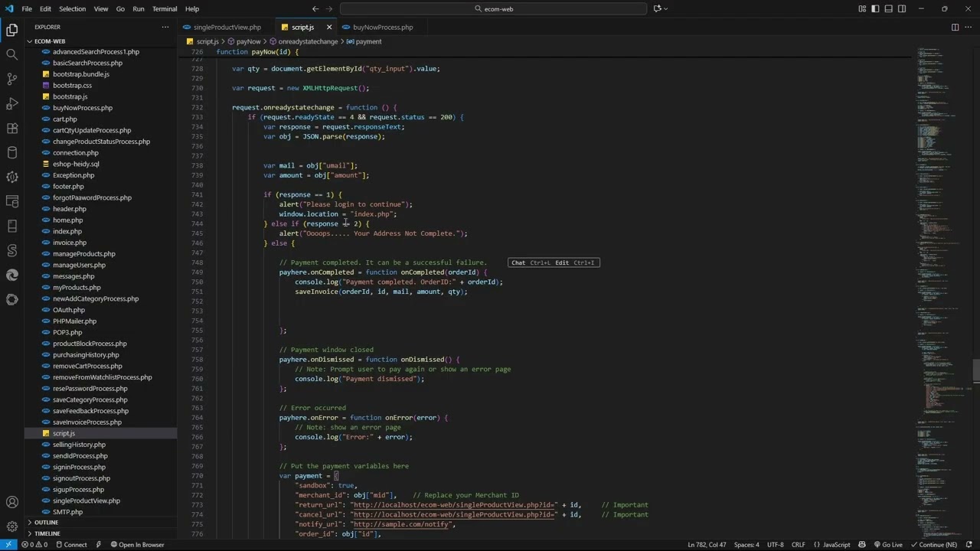Click Connect in status bar

coord(70,545)
